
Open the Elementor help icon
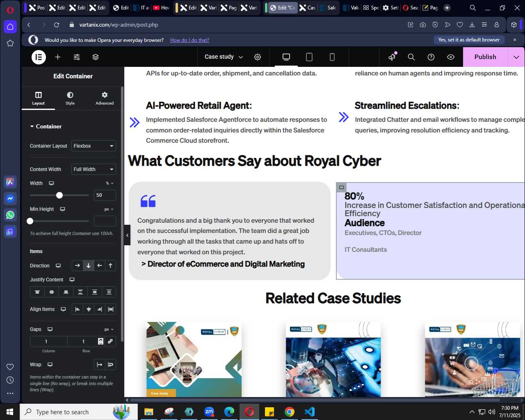pyautogui.click(x=431, y=57)
